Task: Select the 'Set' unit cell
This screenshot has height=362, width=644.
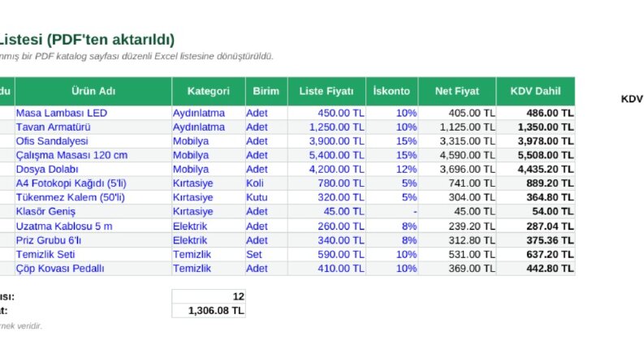Action: (x=266, y=254)
